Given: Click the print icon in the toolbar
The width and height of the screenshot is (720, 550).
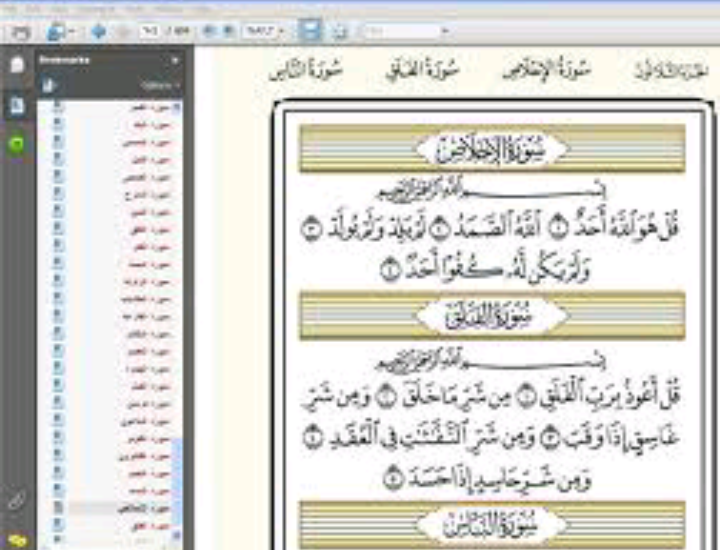Looking at the screenshot, I should [20, 32].
